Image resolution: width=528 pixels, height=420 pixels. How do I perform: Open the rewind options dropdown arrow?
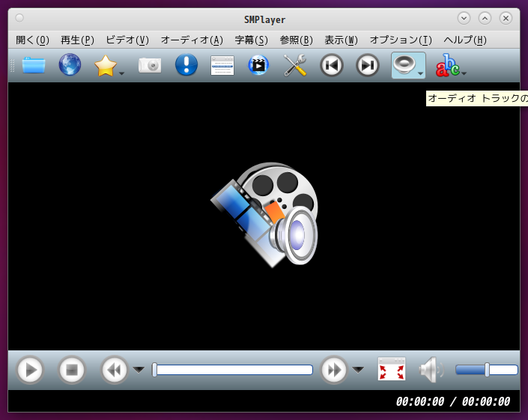(139, 370)
